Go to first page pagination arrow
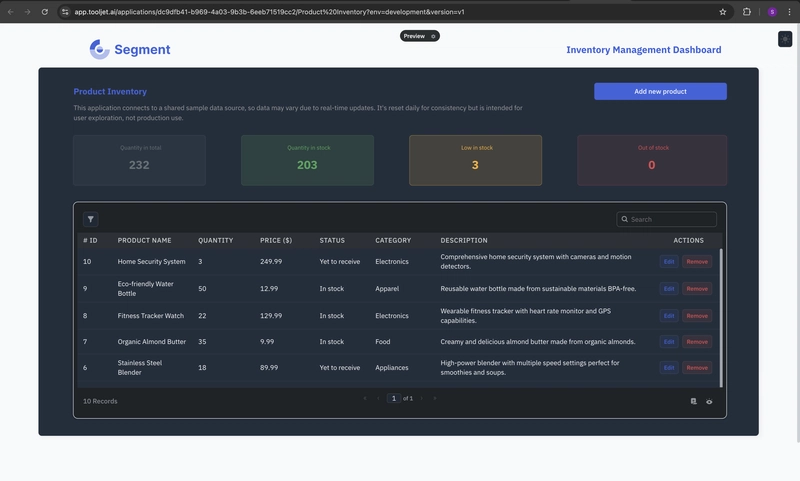800x481 pixels. (x=365, y=398)
